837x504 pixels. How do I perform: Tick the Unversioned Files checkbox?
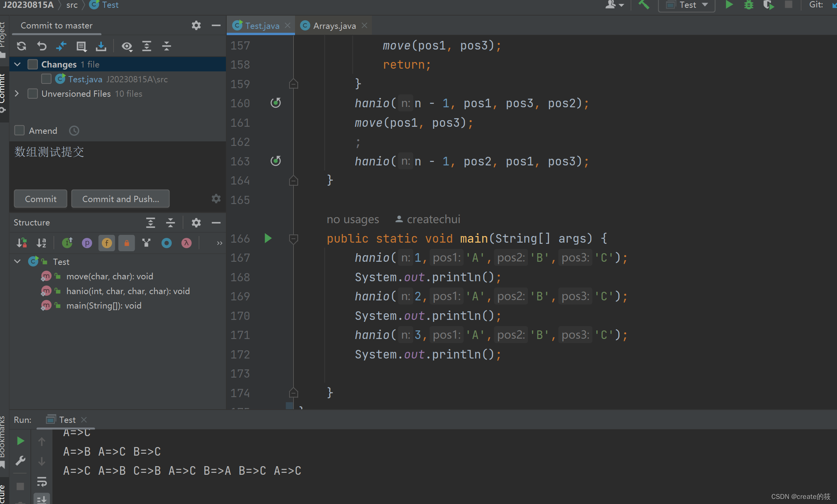[33, 94]
